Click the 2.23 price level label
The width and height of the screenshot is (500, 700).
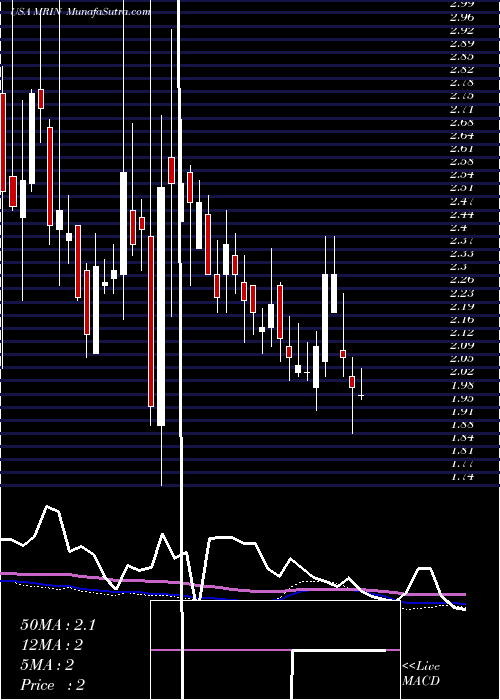click(x=462, y=293)
